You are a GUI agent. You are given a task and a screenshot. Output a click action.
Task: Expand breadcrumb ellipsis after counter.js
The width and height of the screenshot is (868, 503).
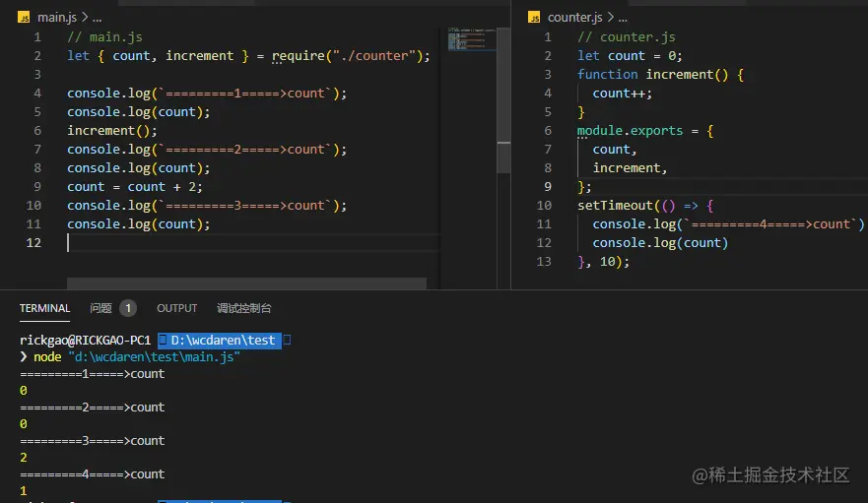[623, 19]
